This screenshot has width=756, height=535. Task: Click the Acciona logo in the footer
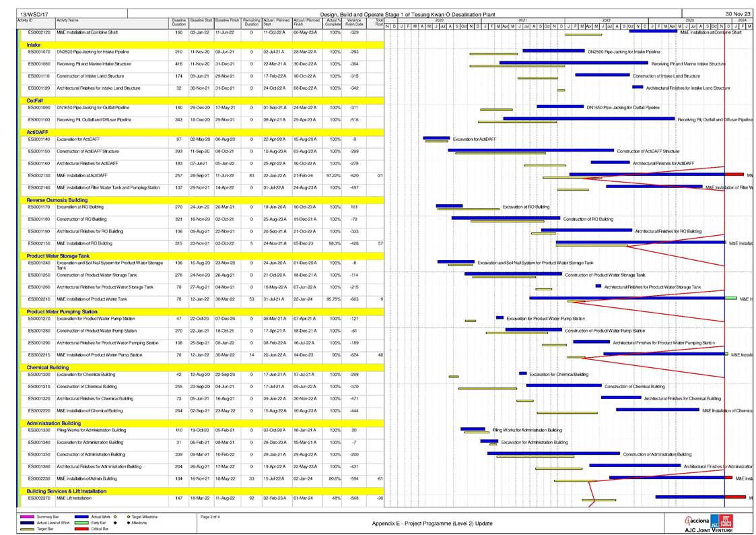699,520
